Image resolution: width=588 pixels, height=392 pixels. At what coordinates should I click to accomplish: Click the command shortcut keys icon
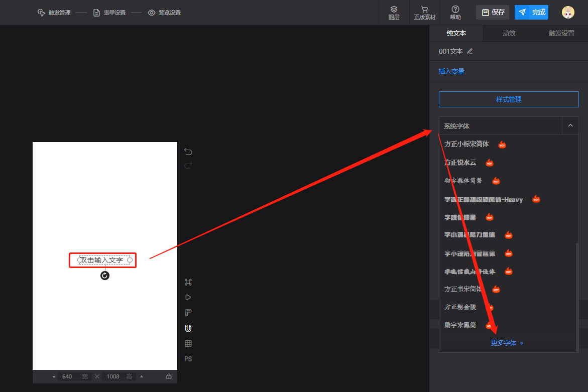pos(188,282)
